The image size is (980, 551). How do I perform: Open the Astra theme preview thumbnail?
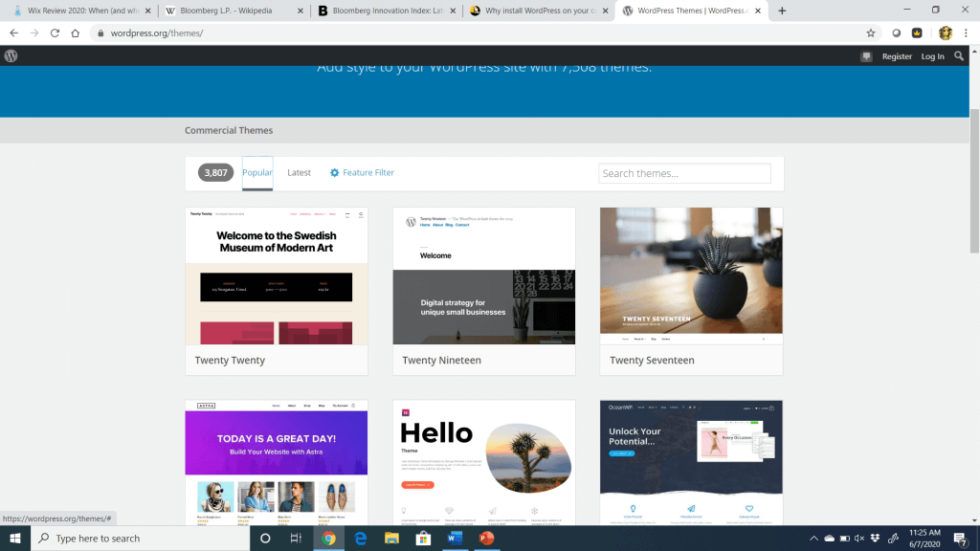click(x=277, y=463)
